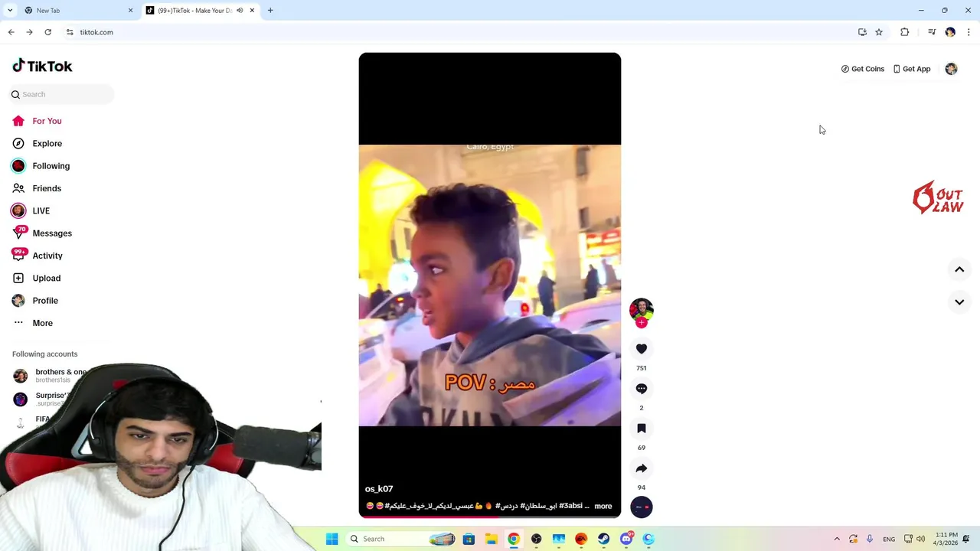Open clock and date panel
This screenshot has width=980, height=551.
pos(945,539)
